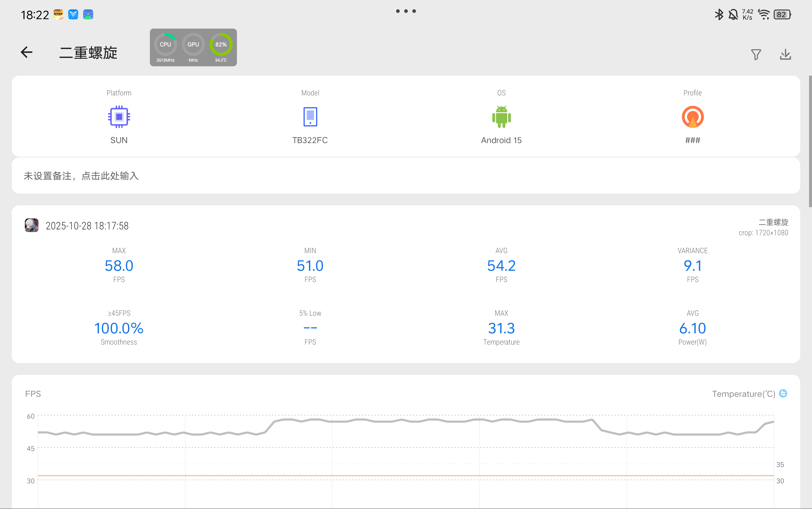This screenshot has width=812, height=509.
Task: Tap the 5% Low dashes value
Action: (310, 328)
